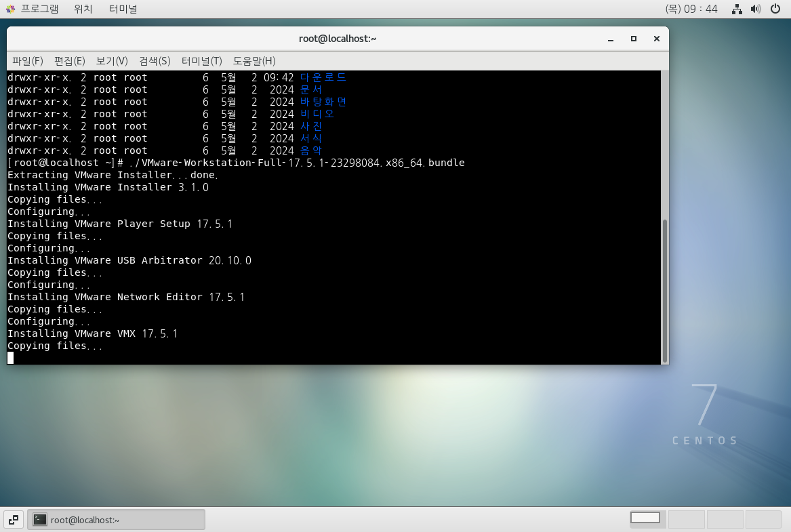Screen dimensions: 791x532
Task: Open the 편집(E) menu
Action: 70,61
